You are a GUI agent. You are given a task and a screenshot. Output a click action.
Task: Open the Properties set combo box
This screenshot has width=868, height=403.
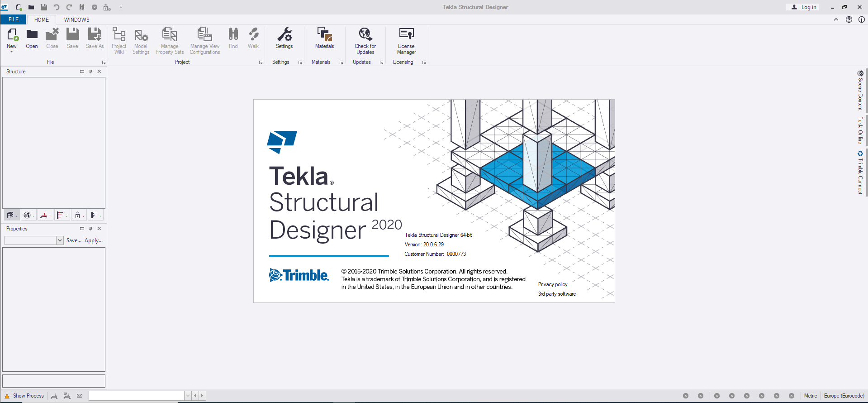(x=34, y=240)
